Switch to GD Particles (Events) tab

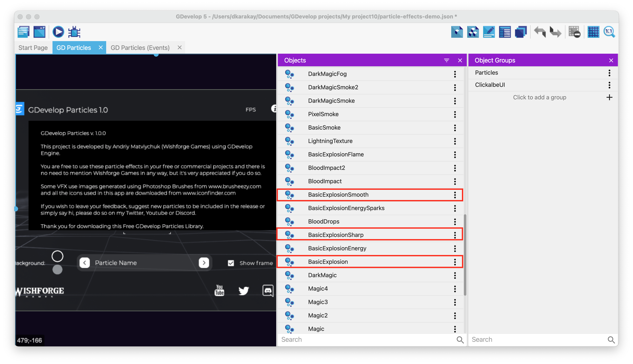click(x=140, y=48)
